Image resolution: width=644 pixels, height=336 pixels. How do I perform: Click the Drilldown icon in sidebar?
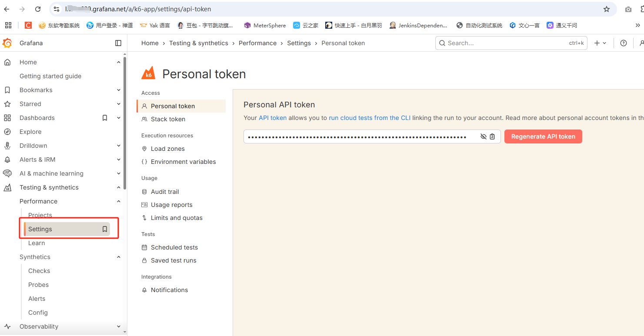[x=7, y=146]
